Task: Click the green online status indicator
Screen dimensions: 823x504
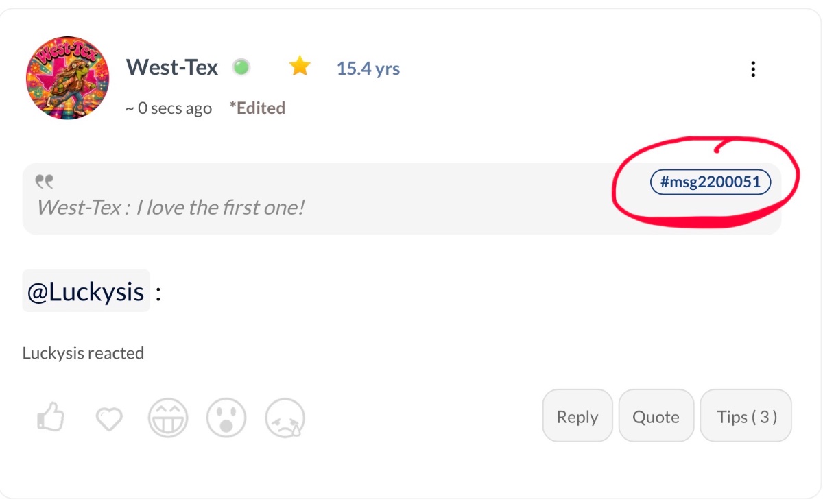Action: coord(241,67)
